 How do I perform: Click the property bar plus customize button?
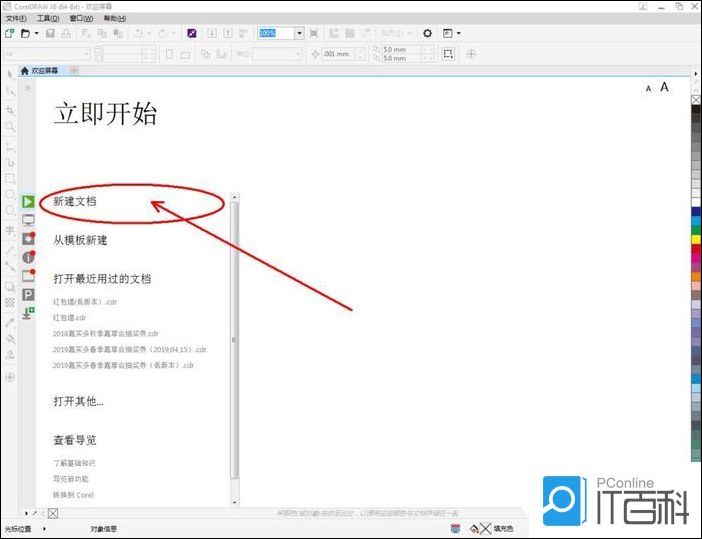tap(471, 54)
